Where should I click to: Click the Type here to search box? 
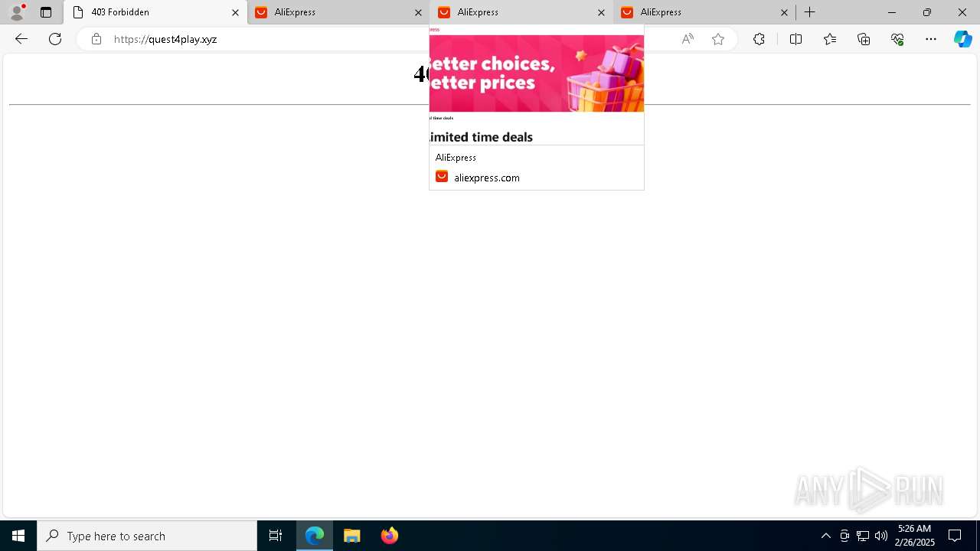(147, 536)
